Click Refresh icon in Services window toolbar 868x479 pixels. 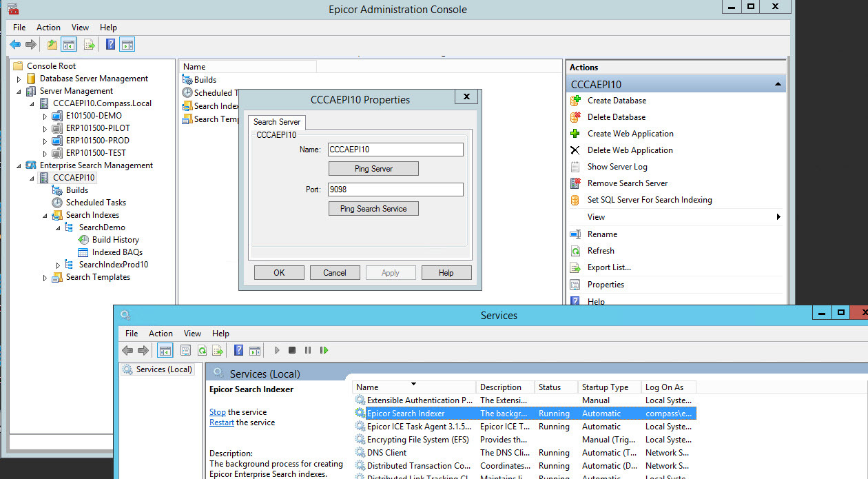[x=202, y=350]
